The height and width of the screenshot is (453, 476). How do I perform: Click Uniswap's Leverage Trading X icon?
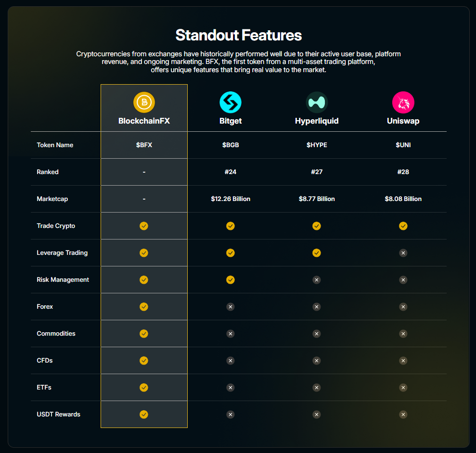(403, 252)
